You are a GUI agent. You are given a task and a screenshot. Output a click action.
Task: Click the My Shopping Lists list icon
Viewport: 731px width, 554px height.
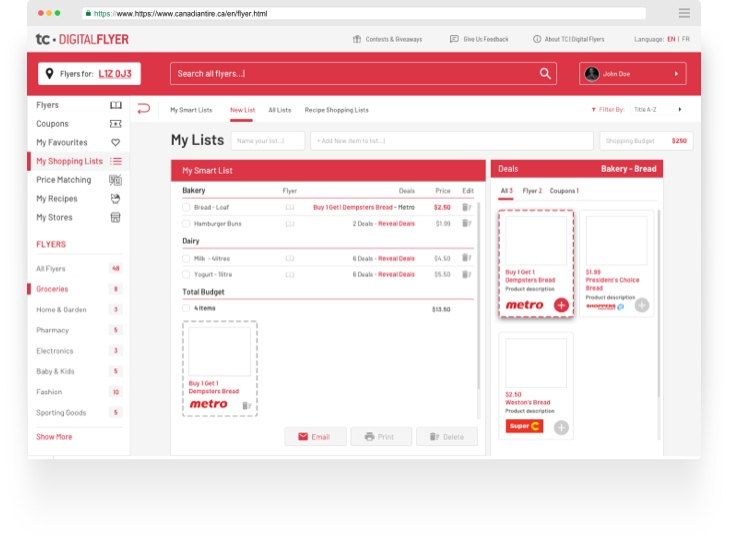116,161
